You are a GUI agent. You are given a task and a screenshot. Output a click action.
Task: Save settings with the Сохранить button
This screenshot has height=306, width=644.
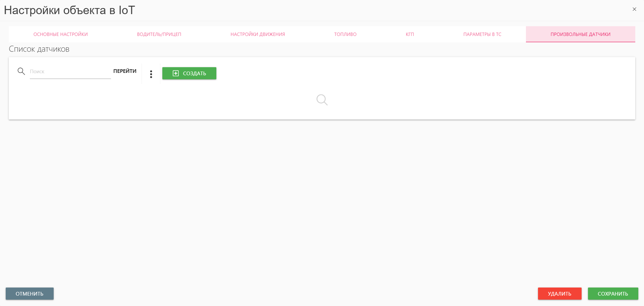point(613,294)
